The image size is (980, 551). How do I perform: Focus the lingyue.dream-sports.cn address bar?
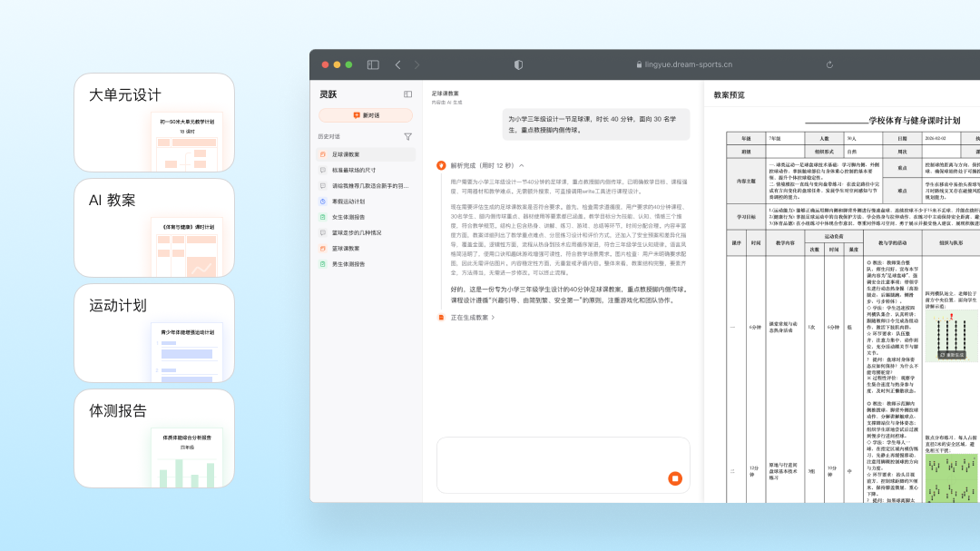[x=684, y=64]
